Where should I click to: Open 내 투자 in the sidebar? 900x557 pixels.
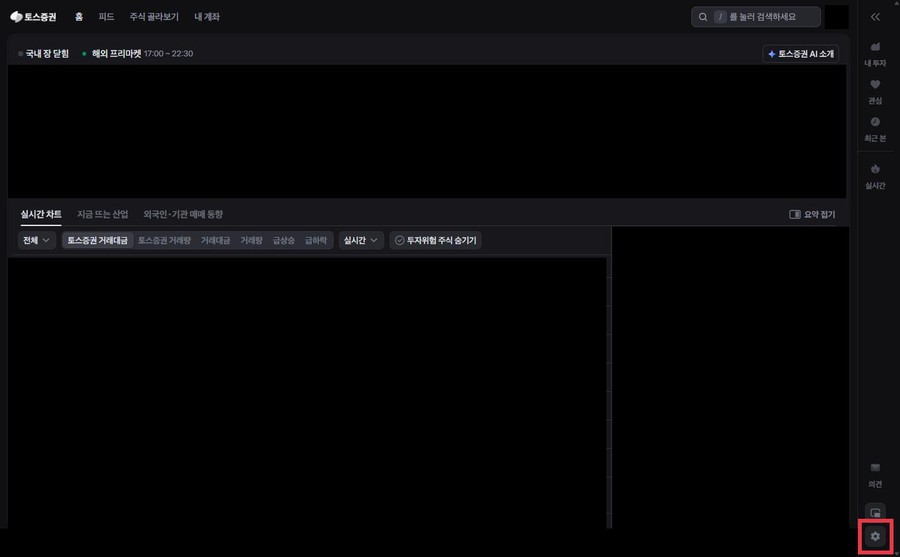pyautogui.click(x=875, y=53)
